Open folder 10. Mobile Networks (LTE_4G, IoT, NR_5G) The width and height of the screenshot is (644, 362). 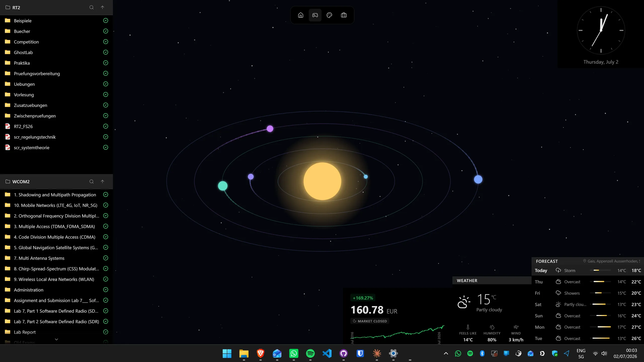(x=56, y=205)
